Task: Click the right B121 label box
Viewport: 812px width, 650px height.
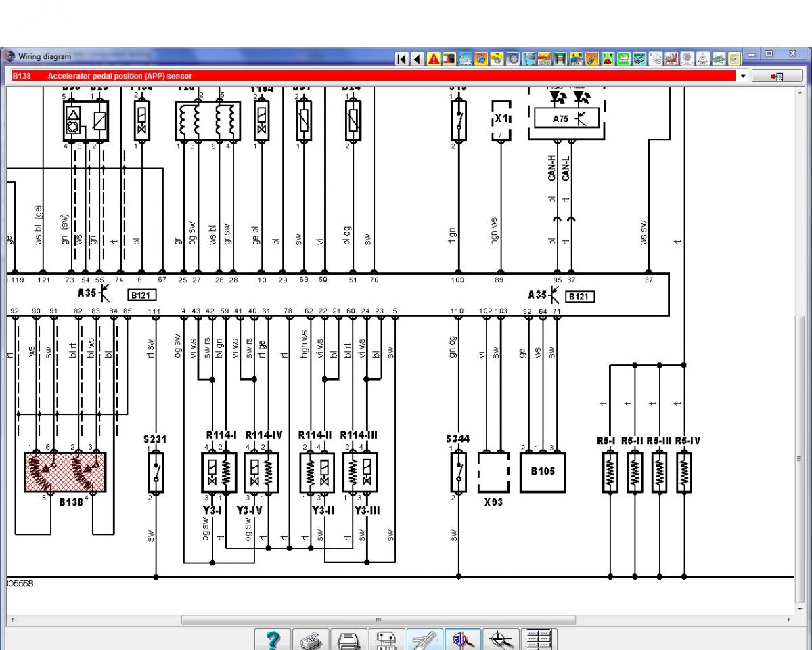Action: point(581,296)
